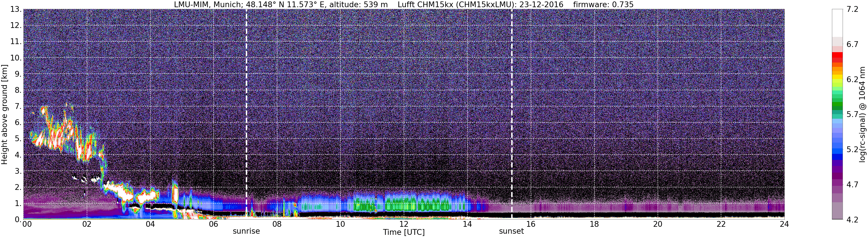The width and height of the screenshot is (868, 238).
Task: Click the x-axis tick label '20'
Action: click(657, 224)
